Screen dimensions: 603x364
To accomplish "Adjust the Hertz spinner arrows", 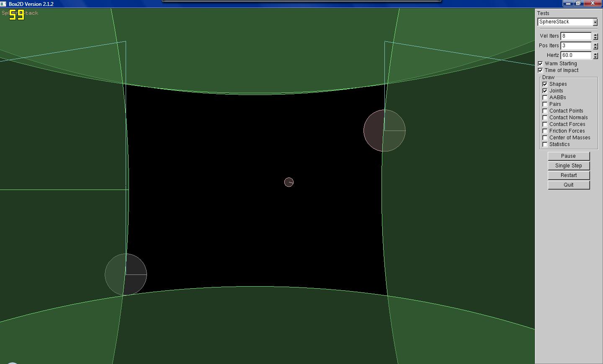I will [x=595, y=56].
